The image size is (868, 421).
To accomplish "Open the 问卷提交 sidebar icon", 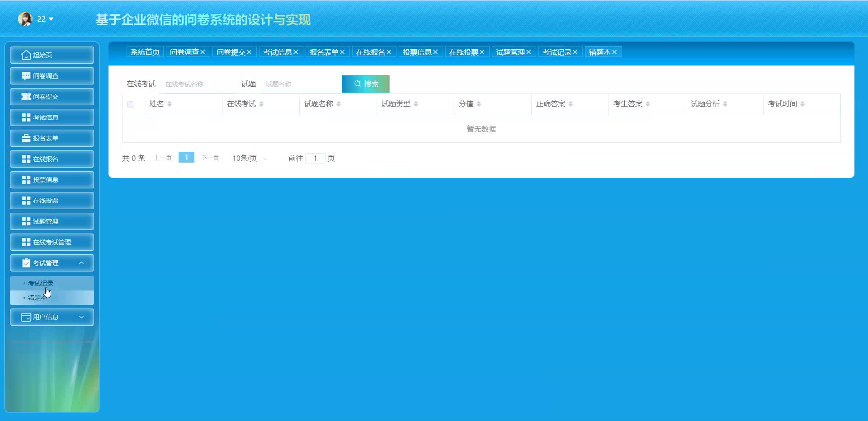I will tap(26, 96).
